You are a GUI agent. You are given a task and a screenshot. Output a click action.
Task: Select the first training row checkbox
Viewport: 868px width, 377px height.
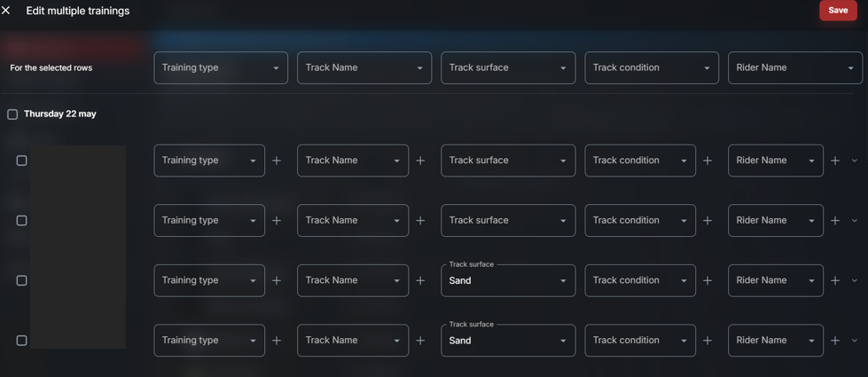pos(21,161)
